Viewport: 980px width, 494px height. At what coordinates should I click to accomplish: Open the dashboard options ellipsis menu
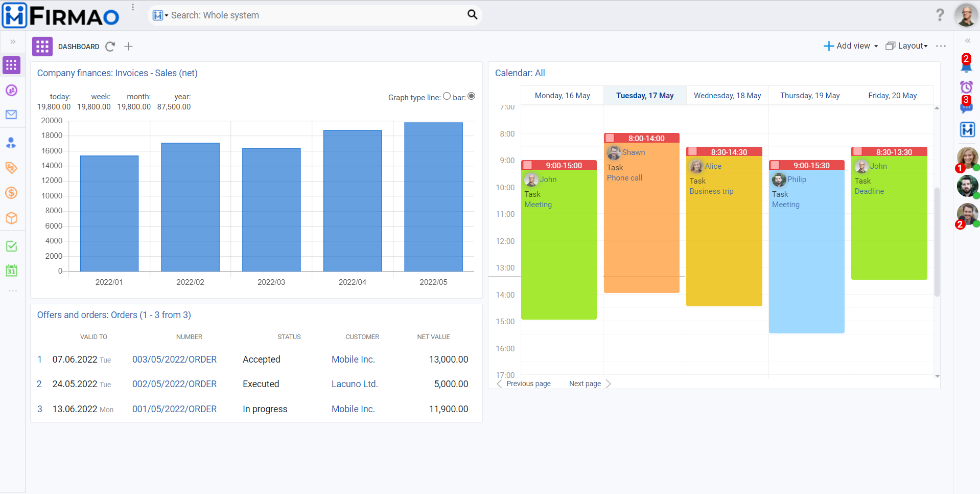[941, 46]
